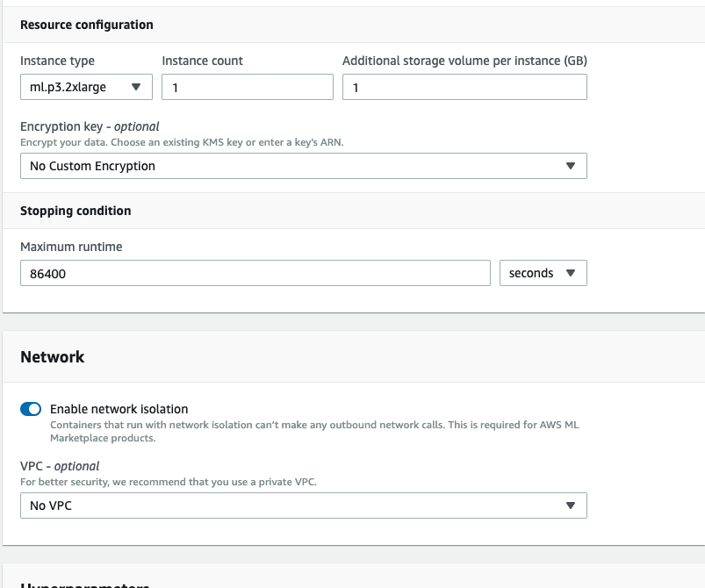This screenshot has width=705, height=588.
Task: Click the Enable network isolation label text
Action: (119, 409)
